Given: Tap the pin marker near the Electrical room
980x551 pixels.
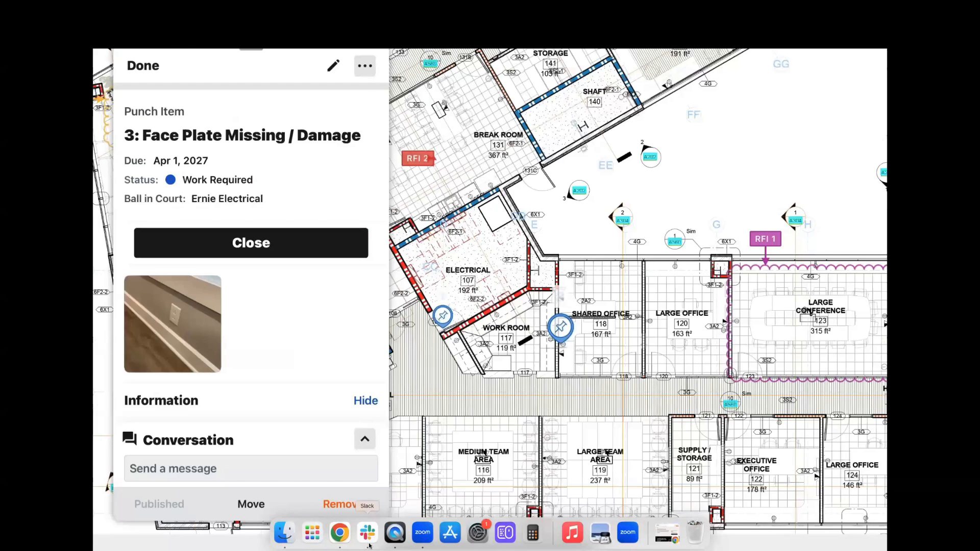Looking at the screenshot, I should (442, 315).
